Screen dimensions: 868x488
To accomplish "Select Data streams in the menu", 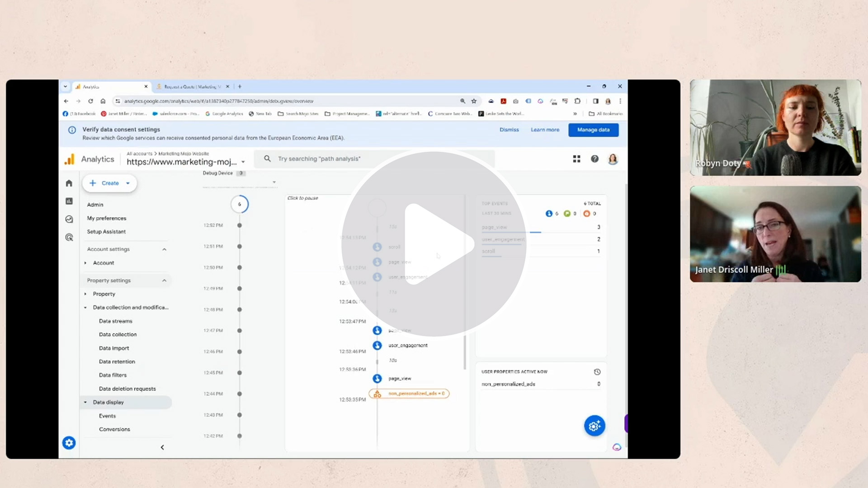I will [x=116, y=321].
